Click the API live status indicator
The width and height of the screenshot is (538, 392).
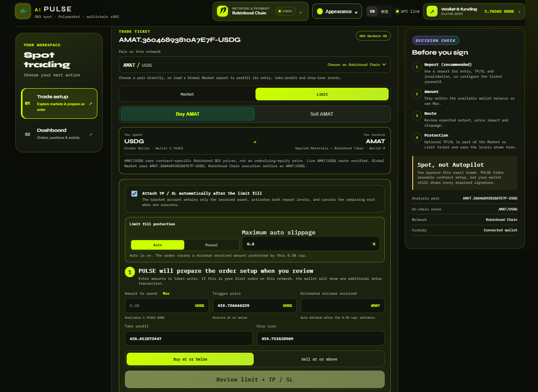407,11
